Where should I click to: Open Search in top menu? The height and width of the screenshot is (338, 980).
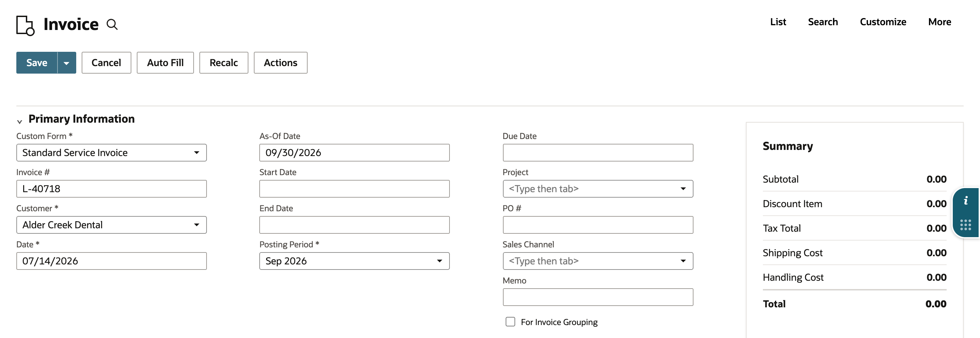[x=822, y=22]
